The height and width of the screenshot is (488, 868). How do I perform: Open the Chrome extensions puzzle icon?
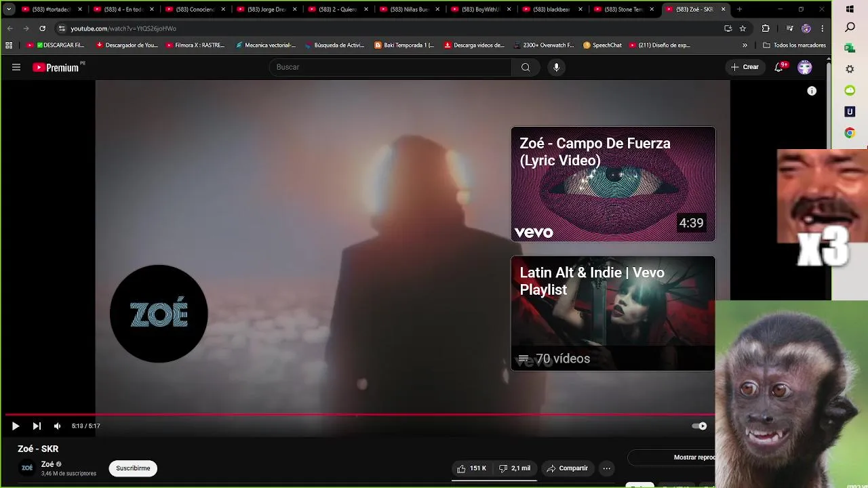click(766, 28)
